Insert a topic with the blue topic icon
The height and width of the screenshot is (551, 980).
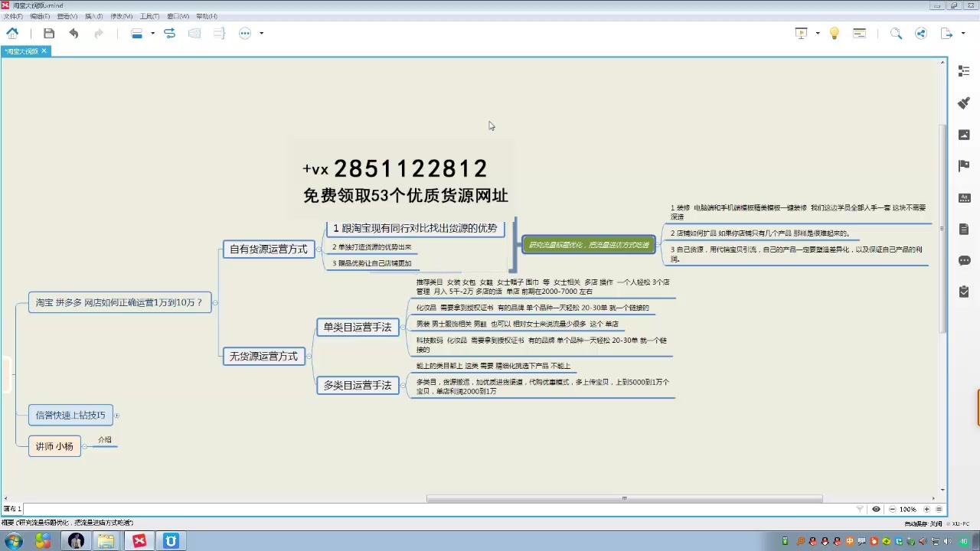[x=137, y=34]
